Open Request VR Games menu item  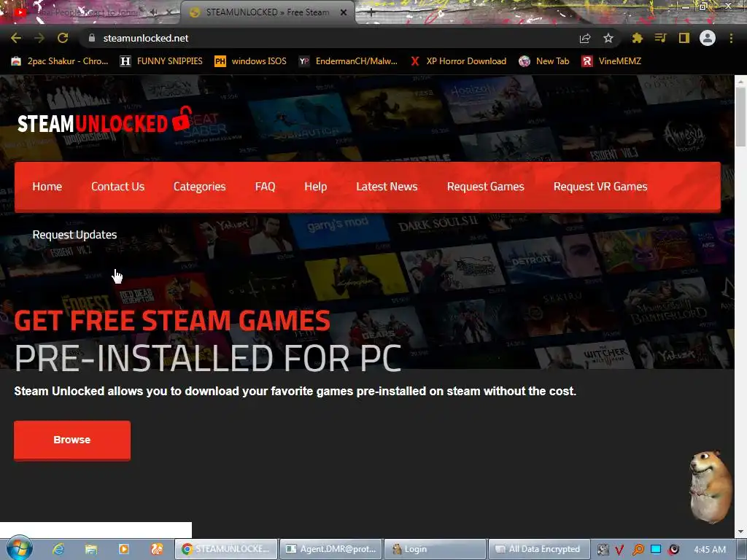[600, 187]
